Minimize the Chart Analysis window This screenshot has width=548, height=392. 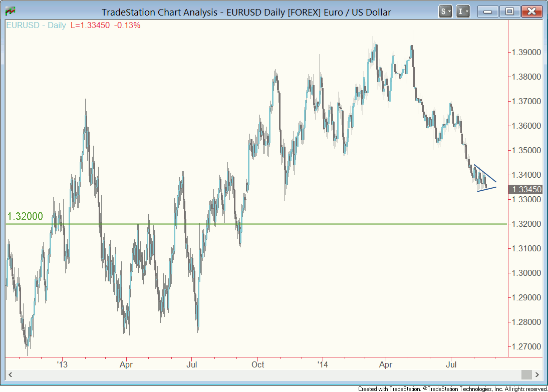[488, 12]
